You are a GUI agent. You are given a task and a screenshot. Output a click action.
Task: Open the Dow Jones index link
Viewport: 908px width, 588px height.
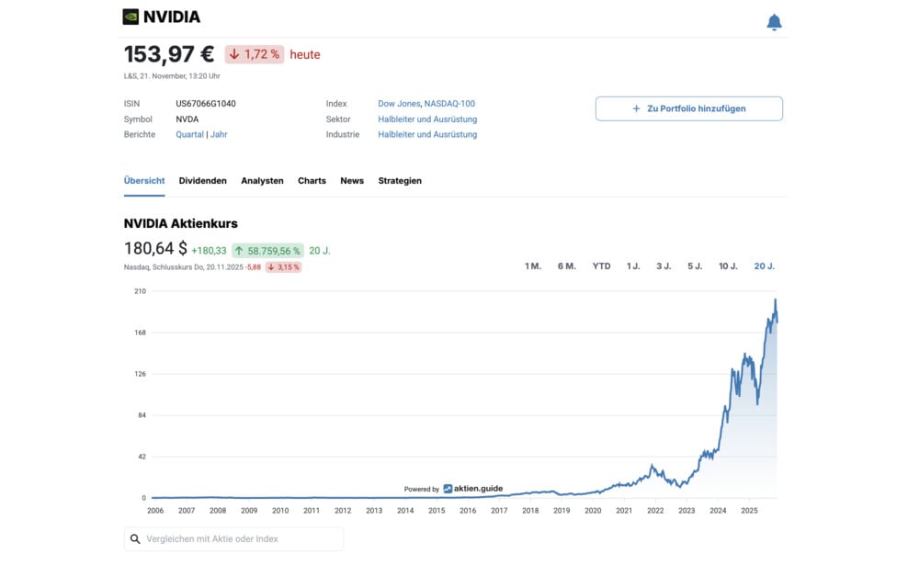tap(399, 104)
